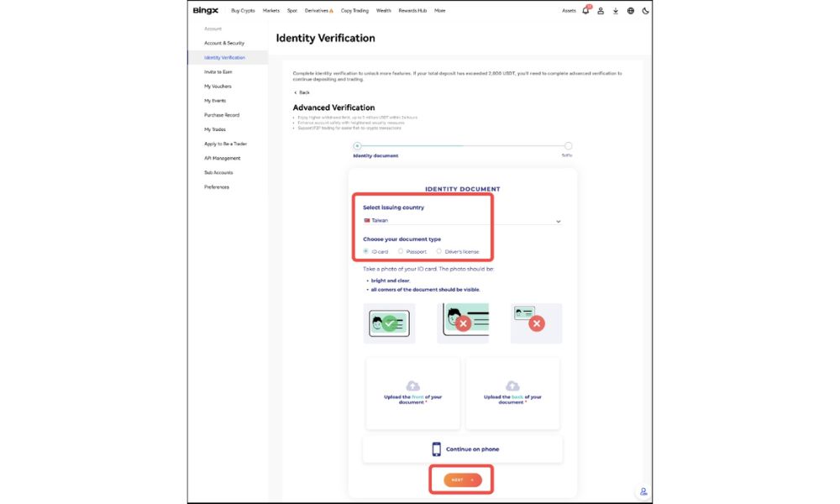Click the phone icon beside Continue on phone

(436, 449)
